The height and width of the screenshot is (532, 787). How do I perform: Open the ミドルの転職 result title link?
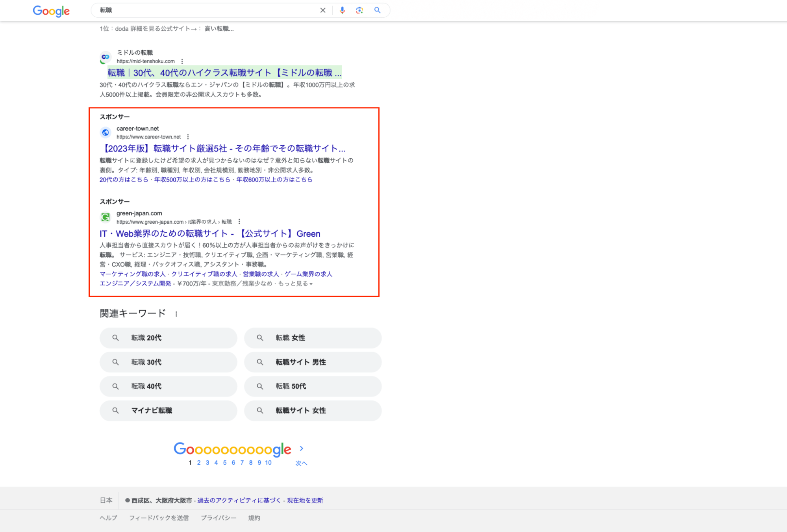click(x=224, y=73)
